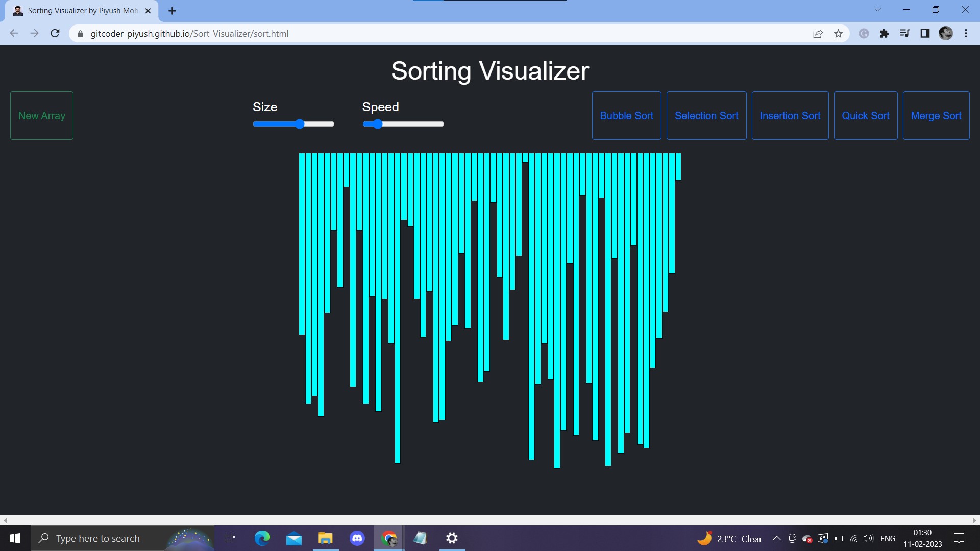
Task: Share this page icon
Action: (x=818, y=33)
